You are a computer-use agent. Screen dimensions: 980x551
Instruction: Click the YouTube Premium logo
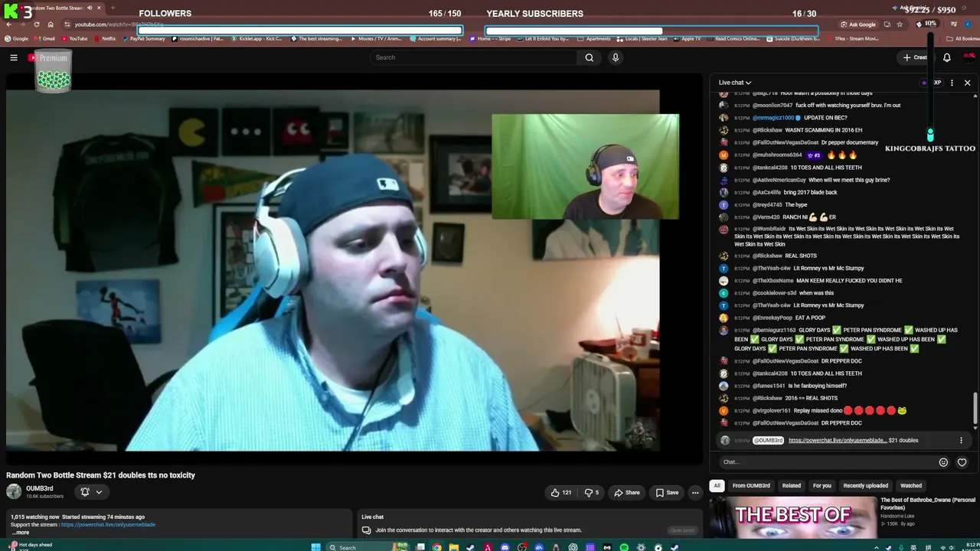(47, 57)
